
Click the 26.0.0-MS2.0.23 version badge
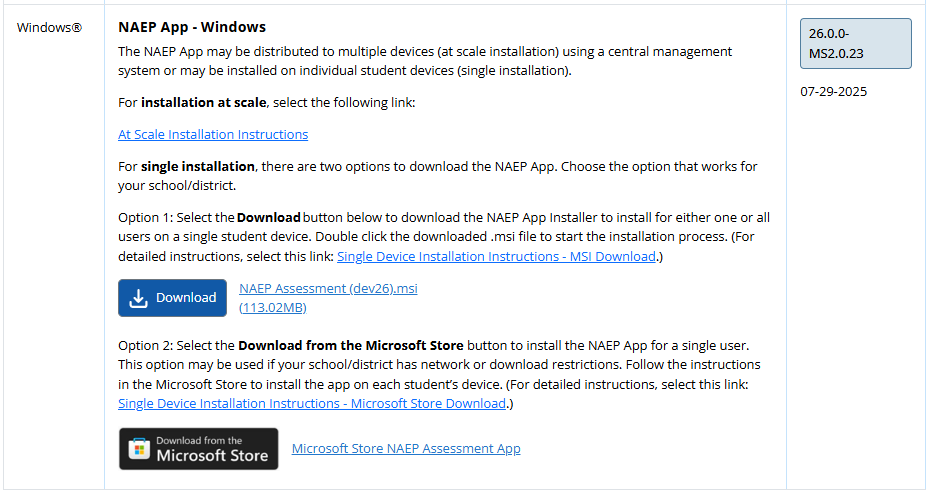tap(855, 43)
